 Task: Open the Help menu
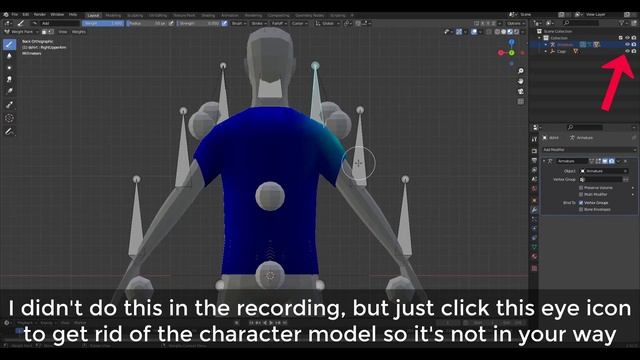pyautogui.click(x=73, y=15)
